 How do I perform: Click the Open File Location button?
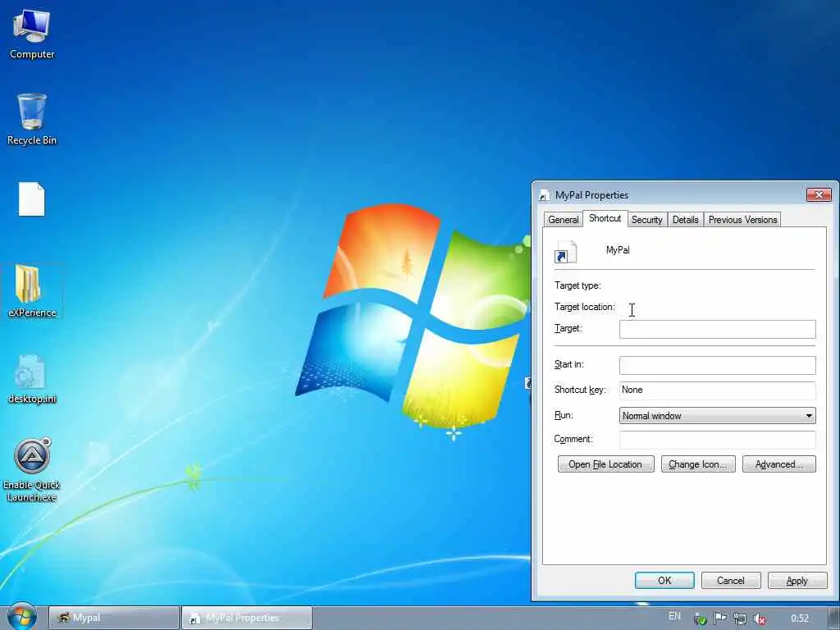pos(605,464)
